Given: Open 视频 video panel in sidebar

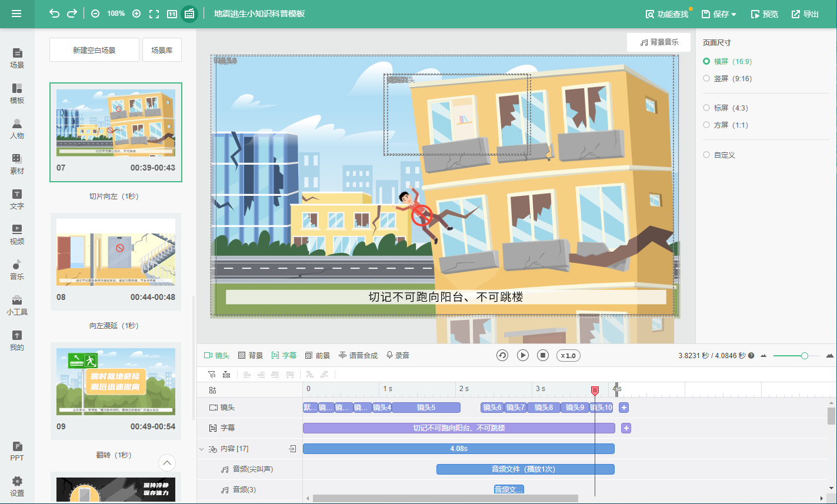Looking at the screenshot, I should (17, 235).
